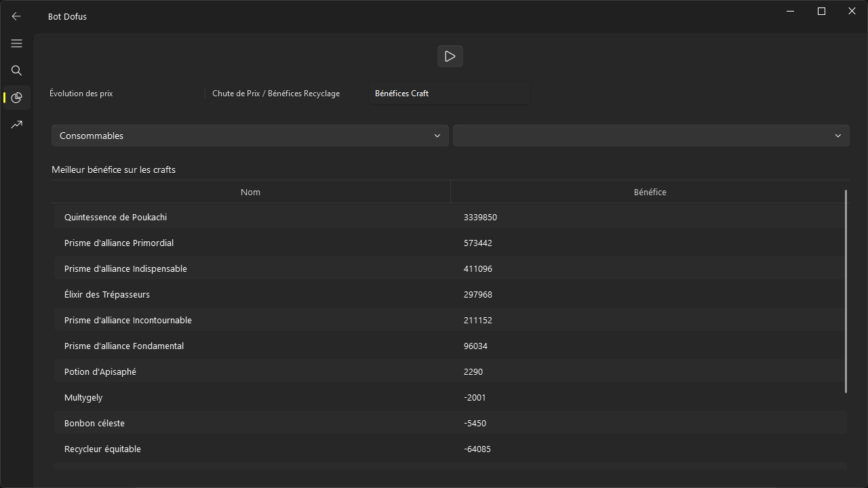Select Prisme d'alliance Primordial row
This screenshot has width=868, height=488.
tap(450, 243)
